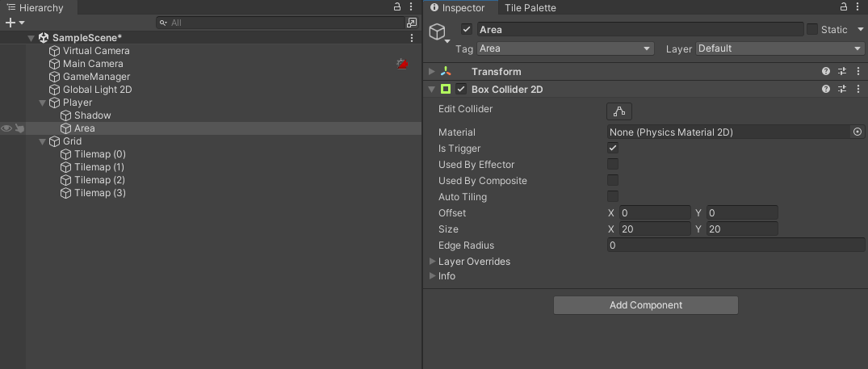The height and width of the screenshot is (369, 868).
Task: Click the object name field Area
Action: coord(640,29)
